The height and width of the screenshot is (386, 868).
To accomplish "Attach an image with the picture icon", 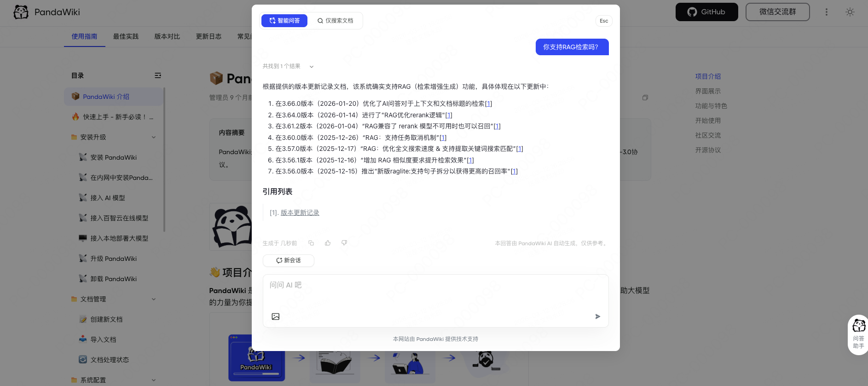I will pos(276,317).
